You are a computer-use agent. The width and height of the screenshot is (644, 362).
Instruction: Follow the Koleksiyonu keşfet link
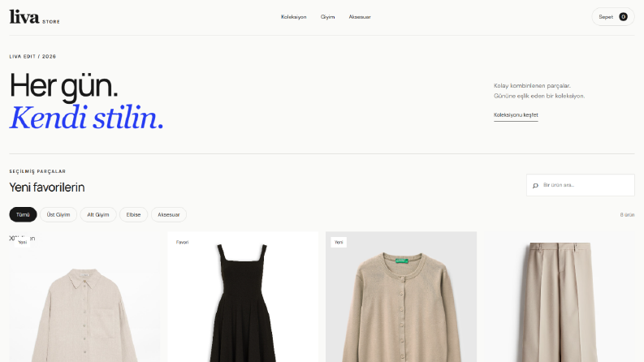tap(516, 115)
